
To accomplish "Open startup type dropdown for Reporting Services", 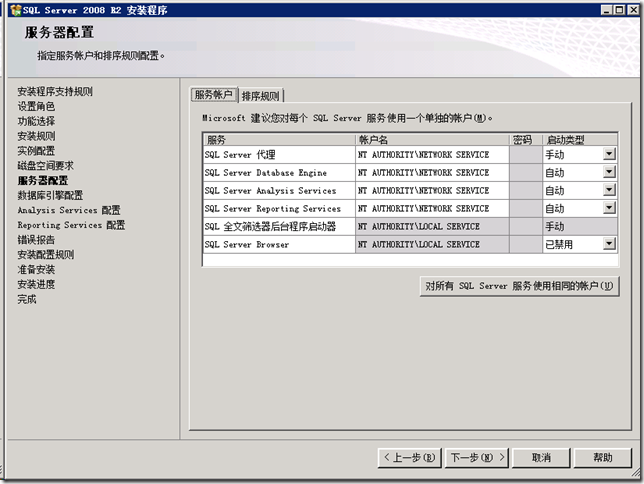I will tap(609, 208).
